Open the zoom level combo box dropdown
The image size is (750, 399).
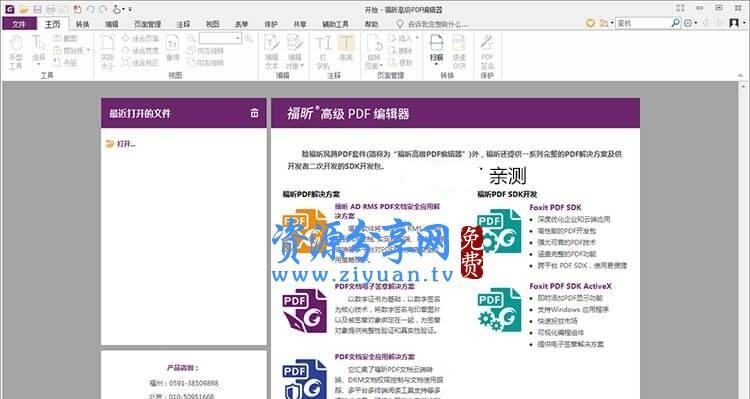[x=238, y=38]
